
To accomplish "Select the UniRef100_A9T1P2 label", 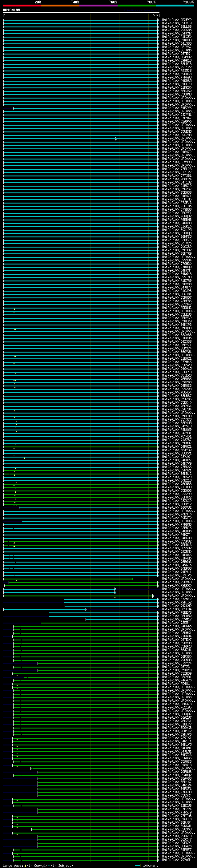I will click(177, 67).
